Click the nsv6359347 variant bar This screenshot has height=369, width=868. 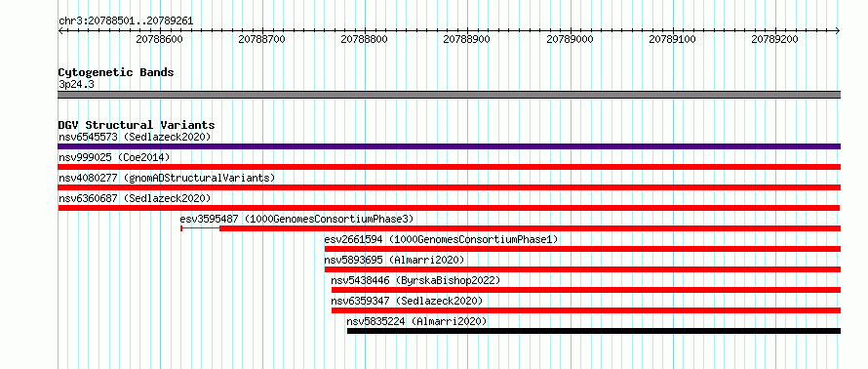click(586, 310)
